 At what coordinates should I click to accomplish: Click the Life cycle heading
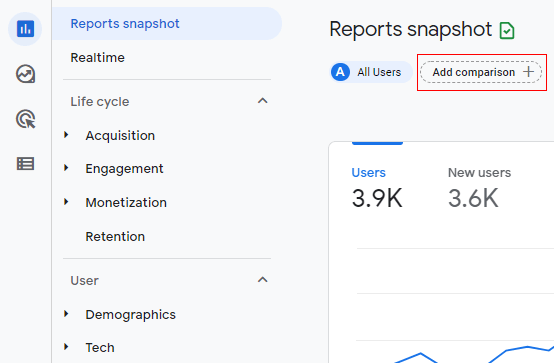100,102
